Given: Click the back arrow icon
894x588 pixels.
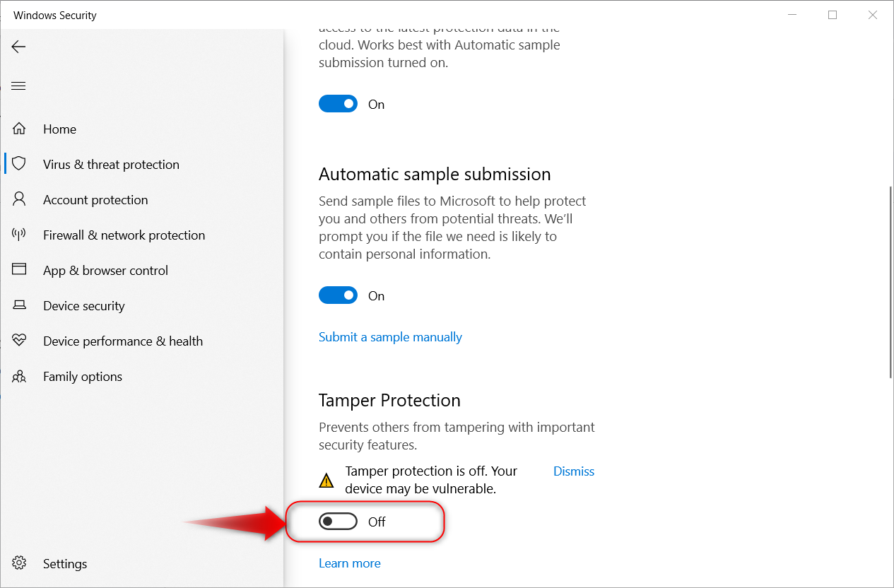Looking at the screenshot, I should tap(18, 47).
